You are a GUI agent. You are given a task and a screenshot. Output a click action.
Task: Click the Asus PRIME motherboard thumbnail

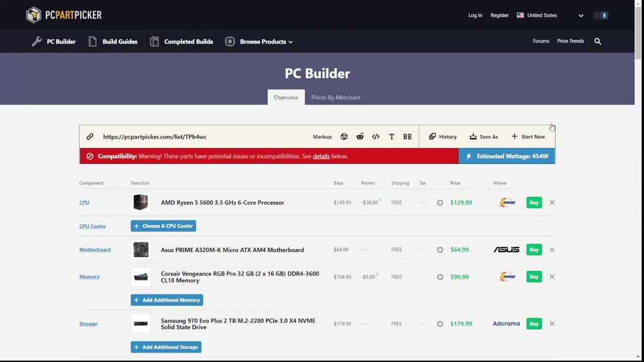coord(141,250)
